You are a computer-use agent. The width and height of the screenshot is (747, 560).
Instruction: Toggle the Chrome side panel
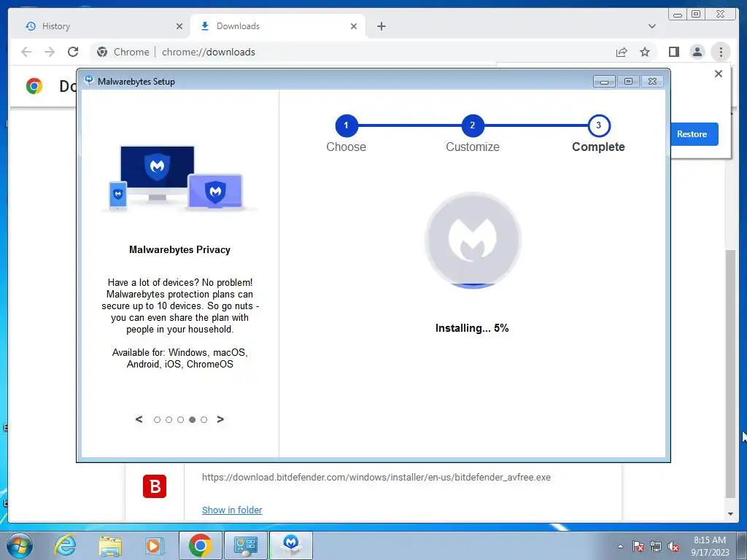[673, 52]
